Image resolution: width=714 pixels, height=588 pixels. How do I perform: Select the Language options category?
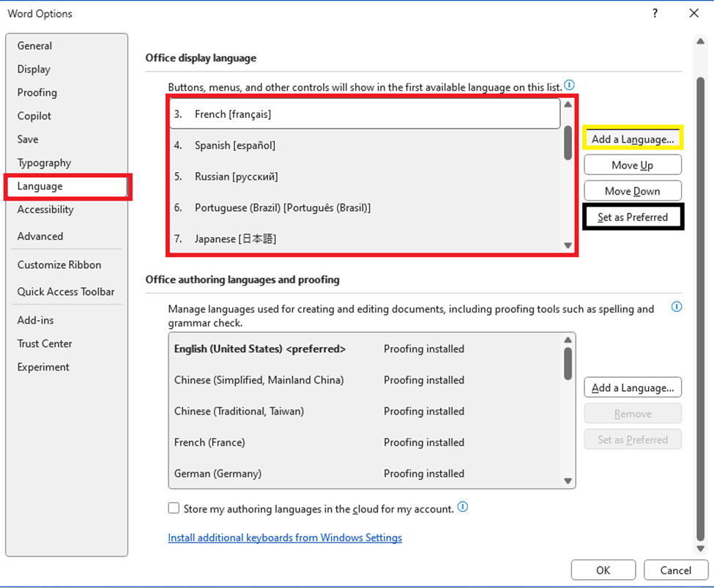click(67, 186)
